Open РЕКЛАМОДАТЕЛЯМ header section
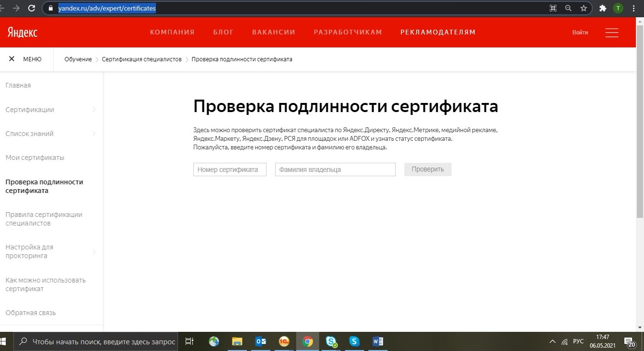 click(438, 32)
